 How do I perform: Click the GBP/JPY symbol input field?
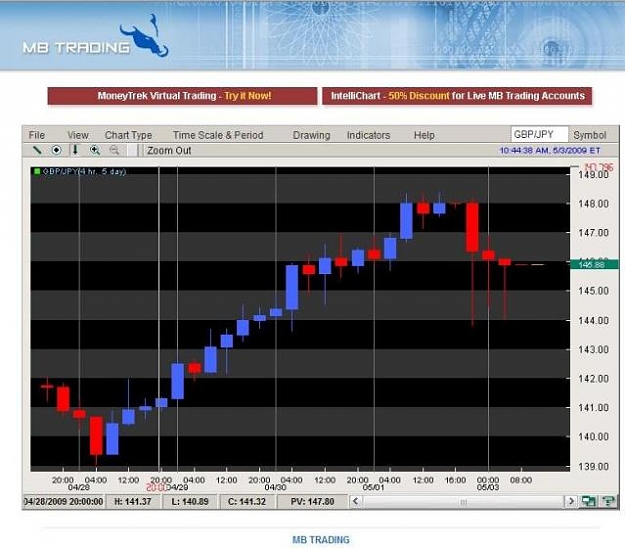pos(539,134)
